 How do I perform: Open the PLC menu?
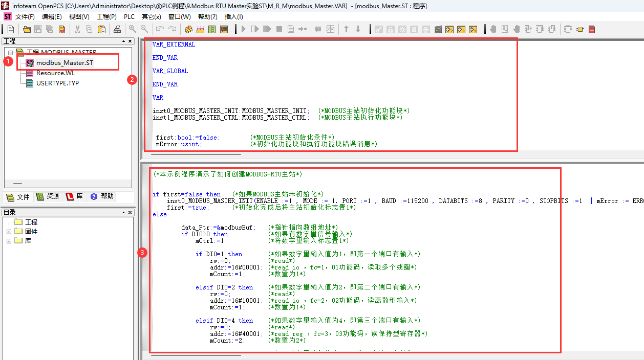point(129,16)
